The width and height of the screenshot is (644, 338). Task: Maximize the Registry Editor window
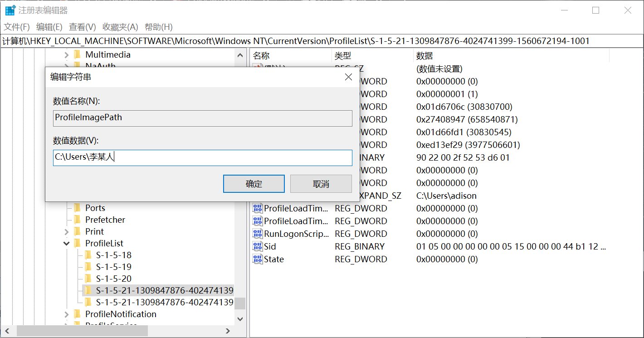(595, 10)
